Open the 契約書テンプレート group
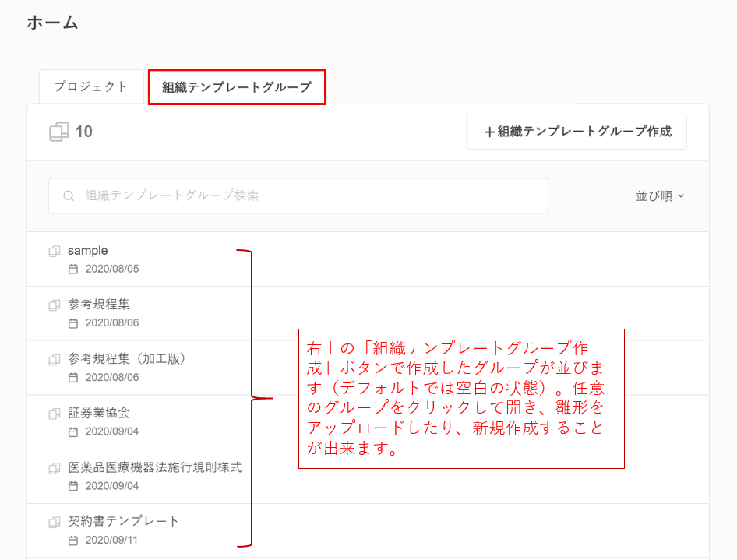 pyautogui.click(x=124, y=521)
